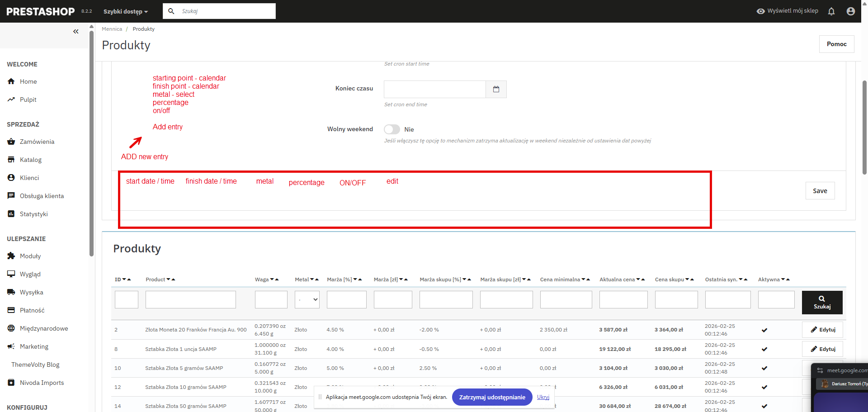868x412 pixels.
Task: Expand the Szybki dostęp dropdown
Action: pyautogui.click(x=125, y=11)
